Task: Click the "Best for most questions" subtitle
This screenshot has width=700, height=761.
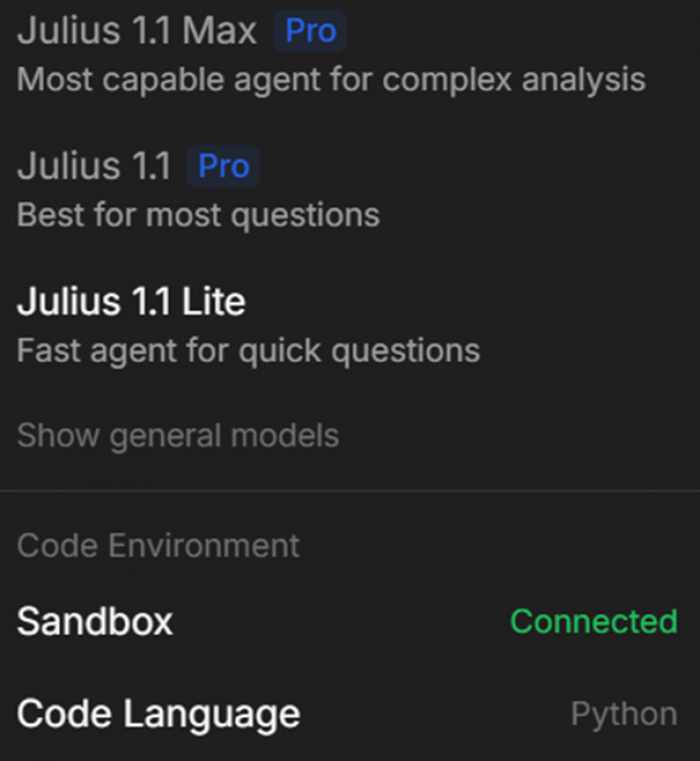Action: [x=198, y=214]
